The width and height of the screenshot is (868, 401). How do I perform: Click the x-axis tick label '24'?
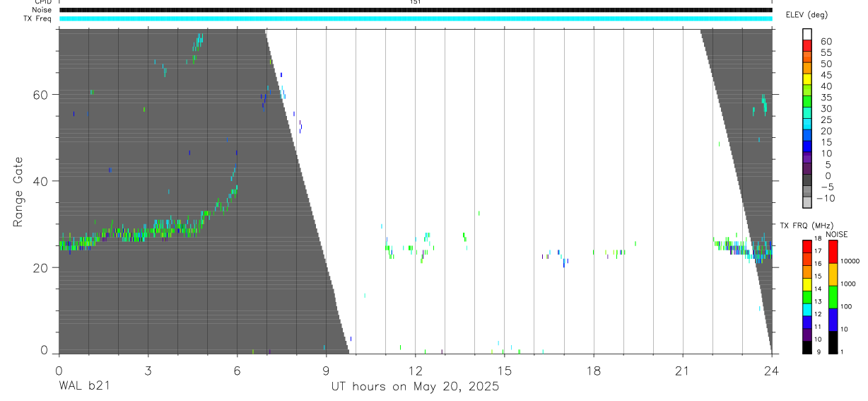(772, 371)
